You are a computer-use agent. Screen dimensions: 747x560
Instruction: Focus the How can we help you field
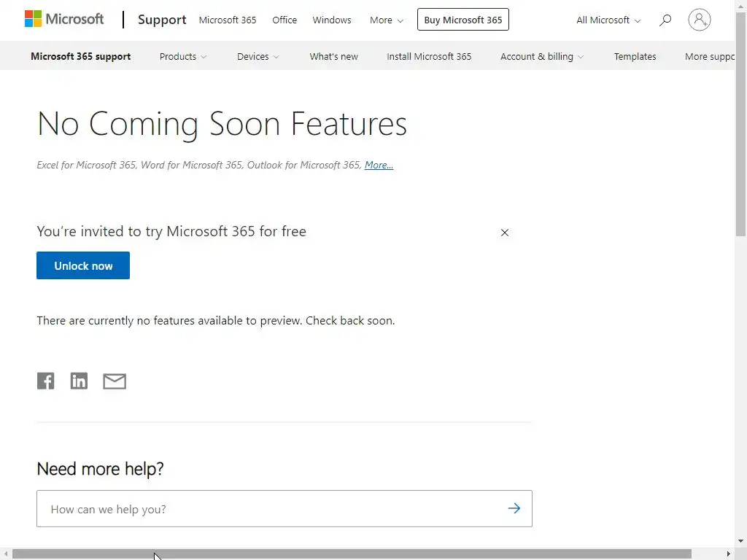(x=285, y=508)
